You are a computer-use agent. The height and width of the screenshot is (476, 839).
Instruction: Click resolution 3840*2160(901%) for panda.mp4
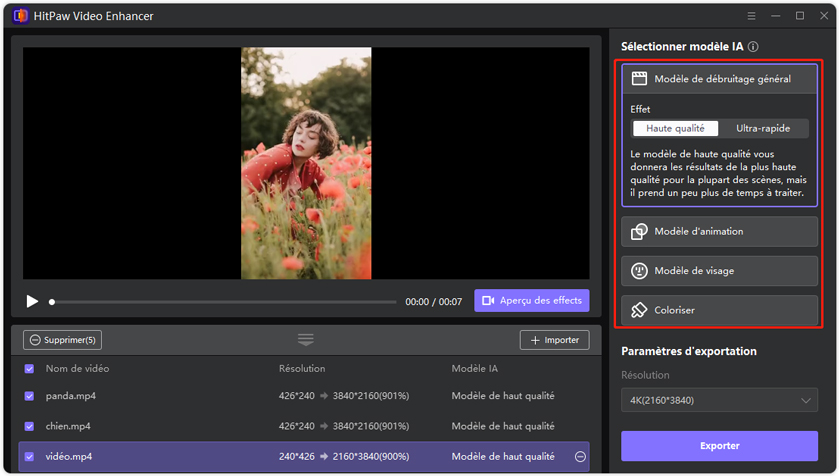click(x=371, y=396)
